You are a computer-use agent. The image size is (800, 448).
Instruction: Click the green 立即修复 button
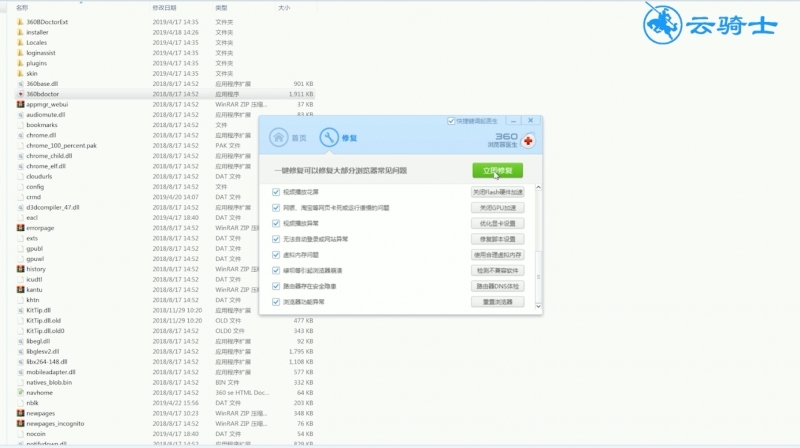497,170
